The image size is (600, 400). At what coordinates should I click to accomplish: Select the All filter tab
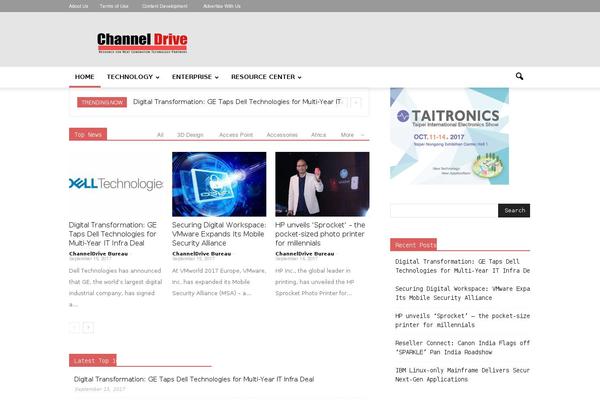click(x=160, y=135)
